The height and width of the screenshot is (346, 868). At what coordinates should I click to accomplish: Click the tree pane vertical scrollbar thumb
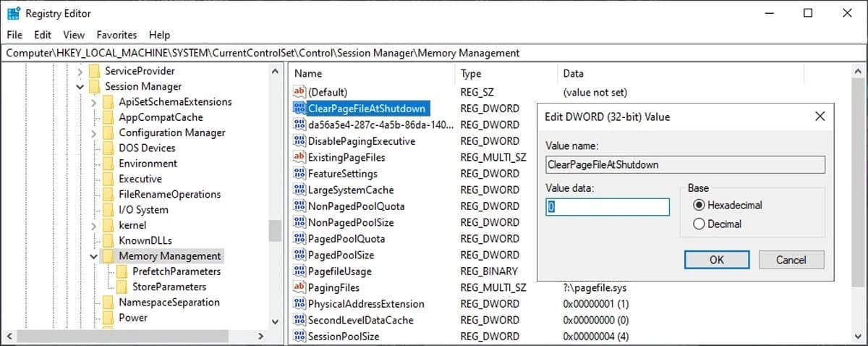(x=275, y=230)
